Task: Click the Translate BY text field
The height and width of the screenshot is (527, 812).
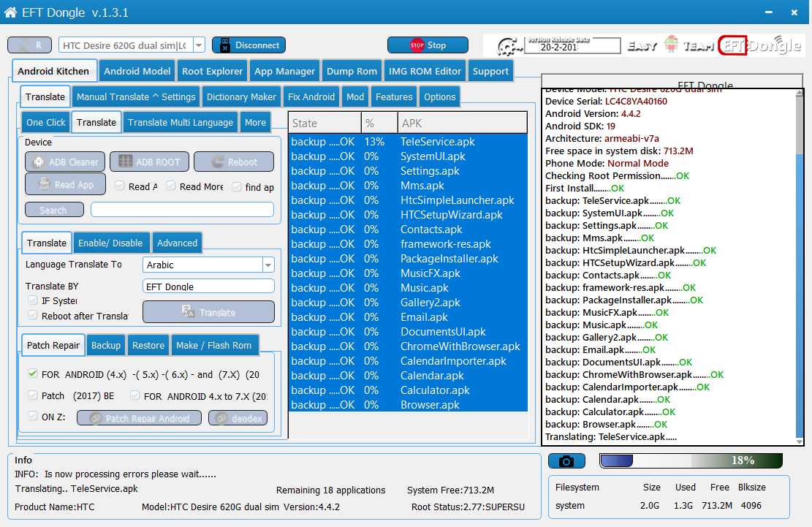Action: pos(208,287)
